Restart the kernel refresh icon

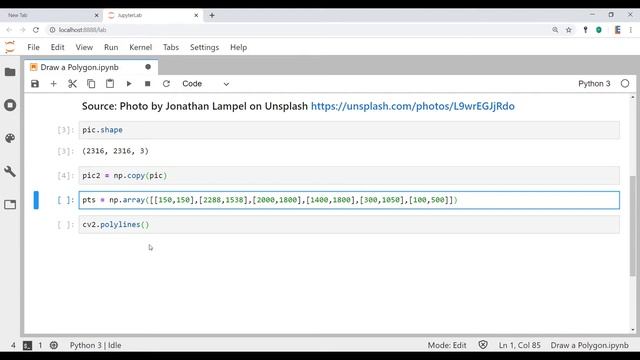coord(166,84)
